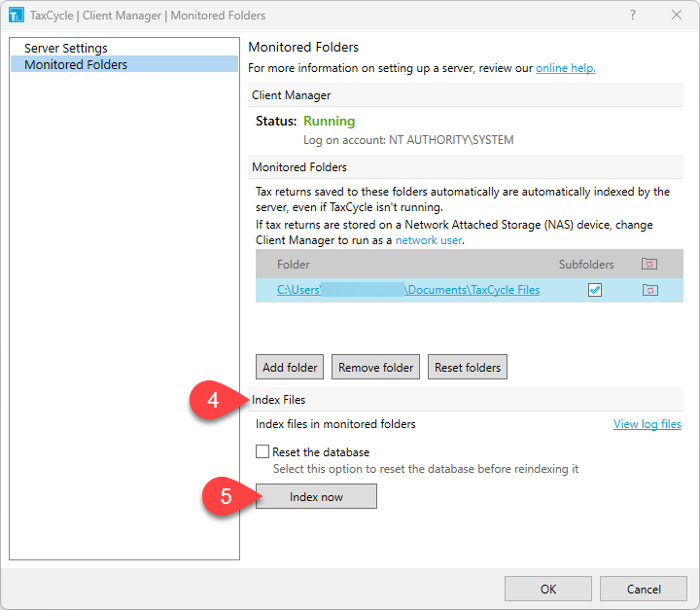
Task: Click the Folder column header
Action: point(294,264)
